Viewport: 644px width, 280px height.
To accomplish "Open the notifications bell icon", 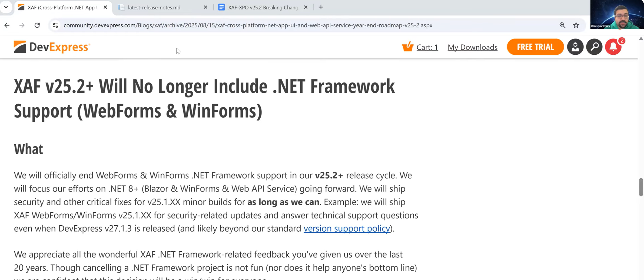I will 613,47.
